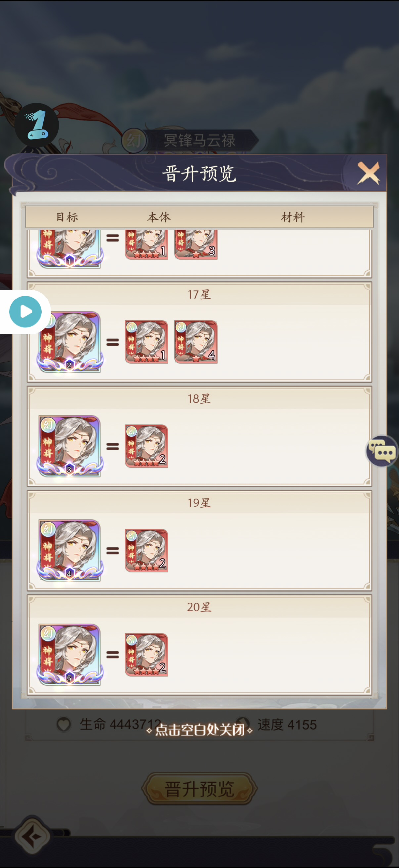Screen dimensions: 399x868
Task: Close the 晋升预览 popup with X
Action: pyautogui.click(x=368, y=173)
